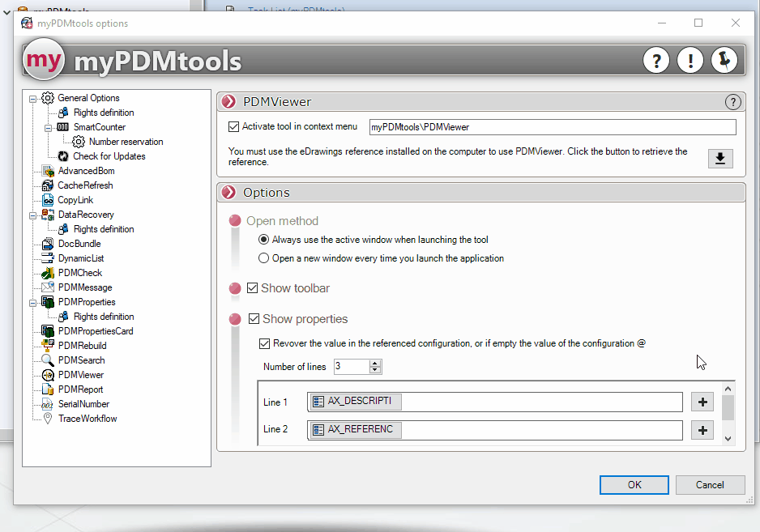Add a variable to Line 1 with plus

(x=702, y=402)
